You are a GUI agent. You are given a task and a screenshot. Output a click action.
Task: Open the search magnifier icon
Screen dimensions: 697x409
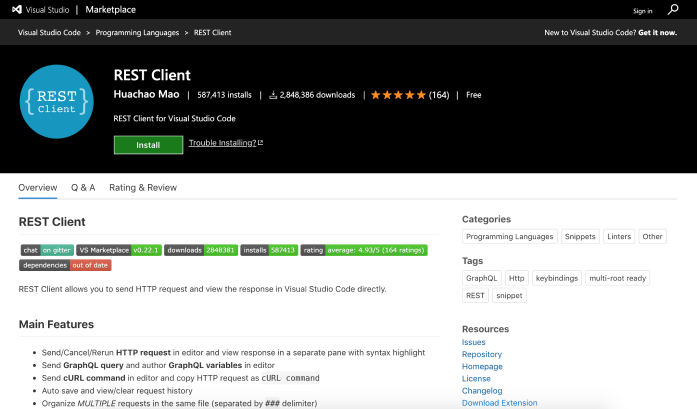tap(673, 9)
